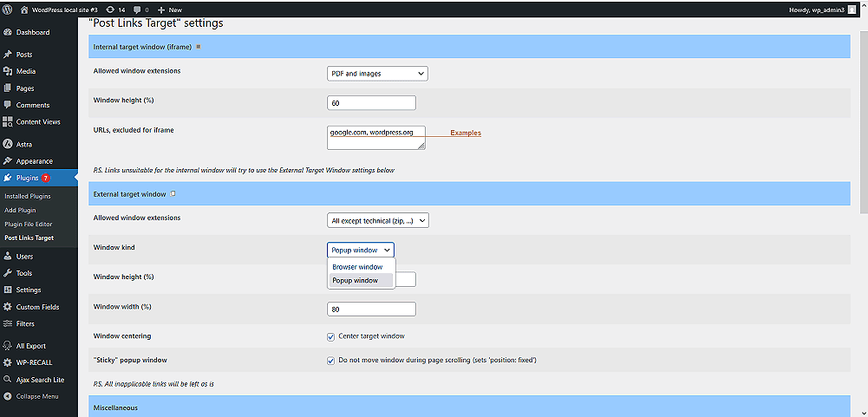Click Howdy, wp_admin3 account link
Viewport: 868px width, 417px height.
click(x=817, y=10)
